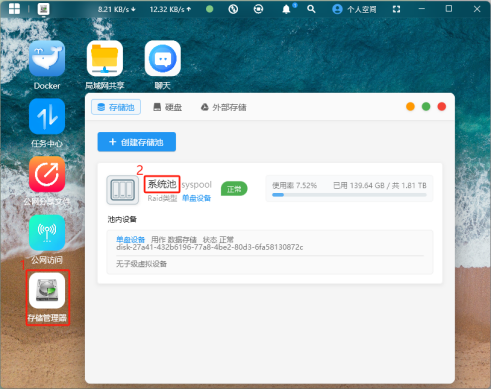Open the red share-arrow app icon
Screen dimensions: 492x389
pos(47,174)
